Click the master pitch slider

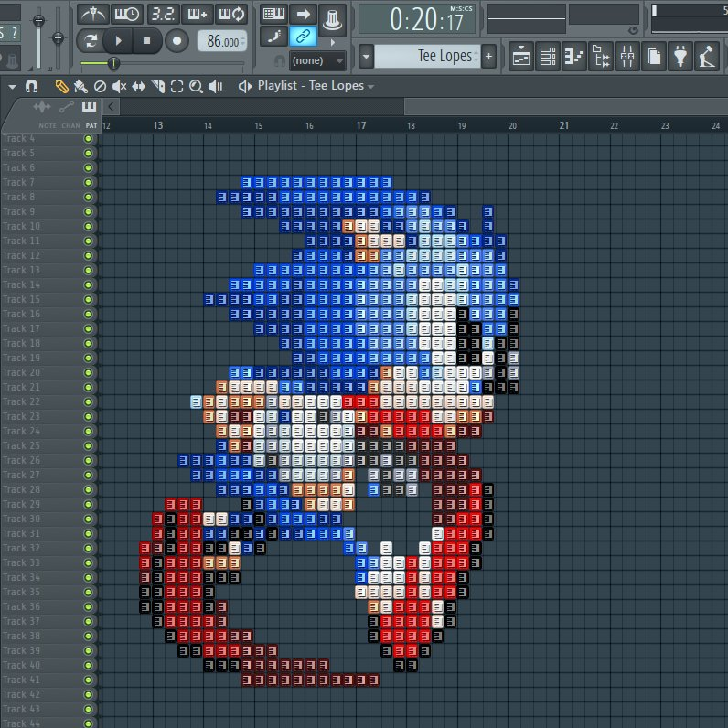(58, 37)
